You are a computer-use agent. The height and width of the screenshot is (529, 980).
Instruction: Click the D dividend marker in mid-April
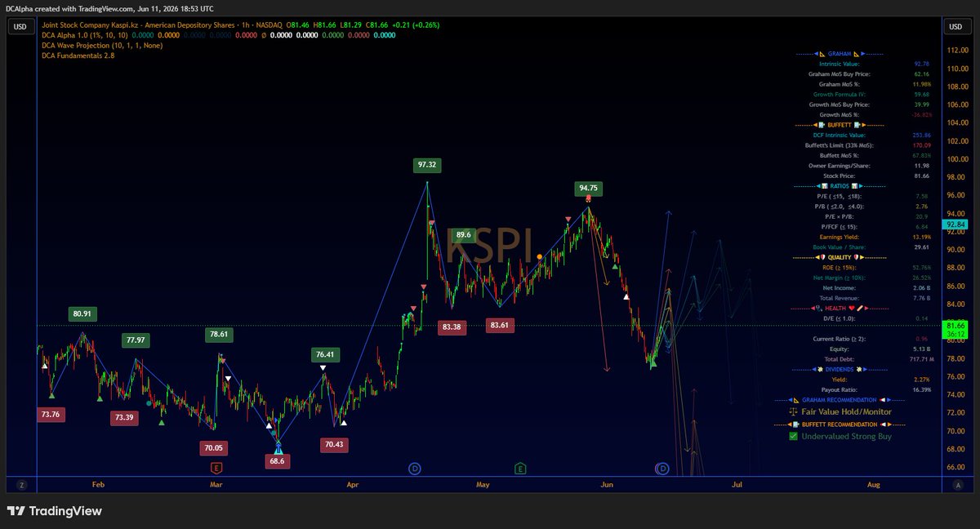click(414, 468)
